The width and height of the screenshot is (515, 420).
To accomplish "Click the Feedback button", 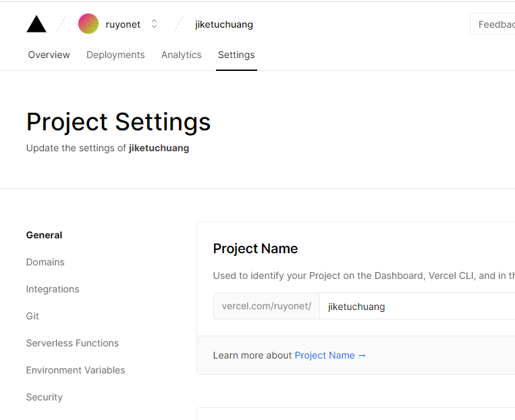I will (x=492, y=24).
